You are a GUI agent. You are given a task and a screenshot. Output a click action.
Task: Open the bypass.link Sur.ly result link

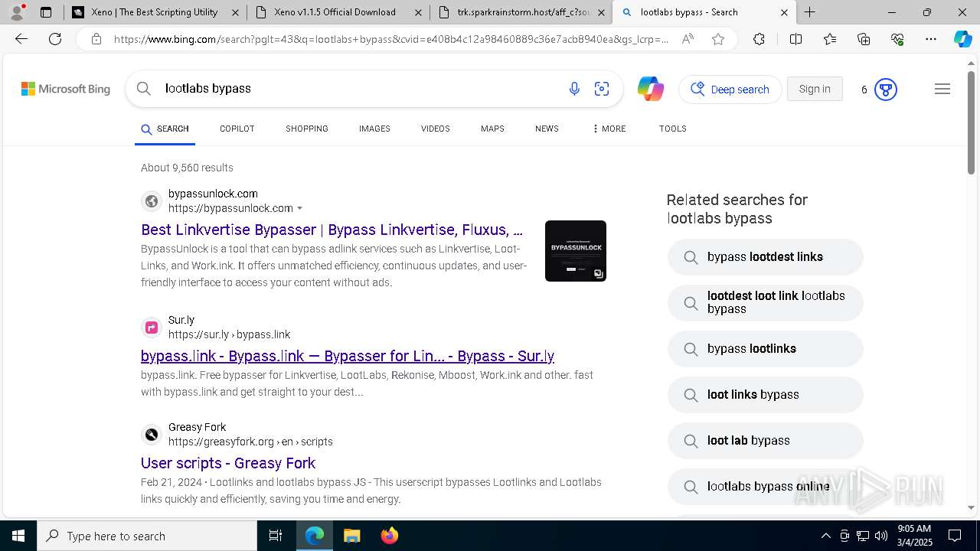348,356
